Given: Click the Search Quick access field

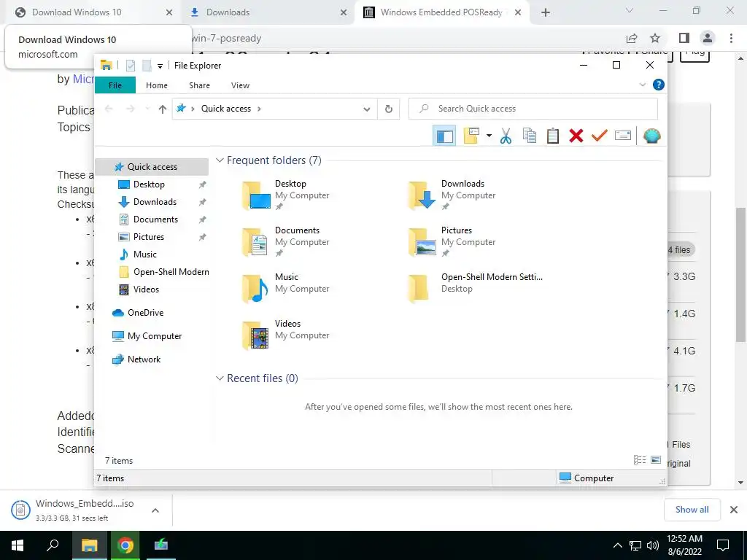Looking at the screenshot, I should coord(533,109).
